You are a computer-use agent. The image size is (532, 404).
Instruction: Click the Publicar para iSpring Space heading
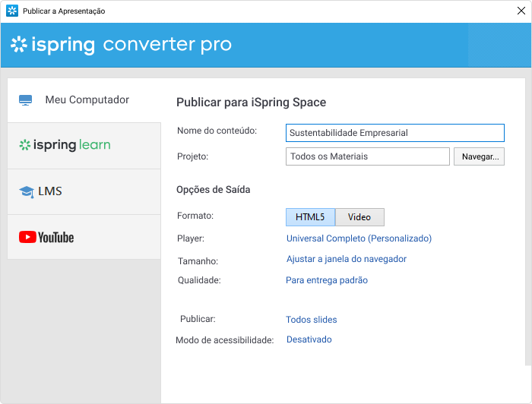(251, 103)
